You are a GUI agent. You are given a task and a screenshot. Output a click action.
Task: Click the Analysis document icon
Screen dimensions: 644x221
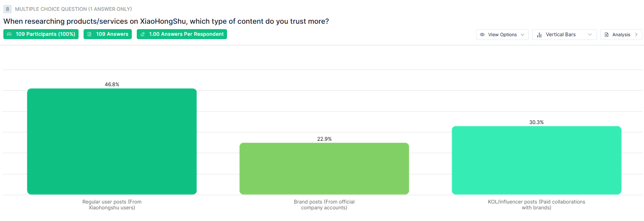(x=607, y=35)
